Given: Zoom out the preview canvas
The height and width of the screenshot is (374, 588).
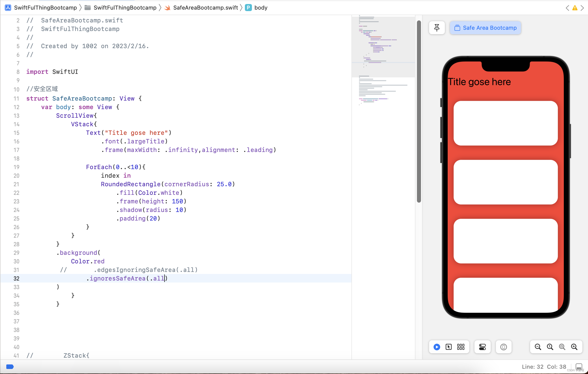Looking at the screenshot, I should 538,347.
